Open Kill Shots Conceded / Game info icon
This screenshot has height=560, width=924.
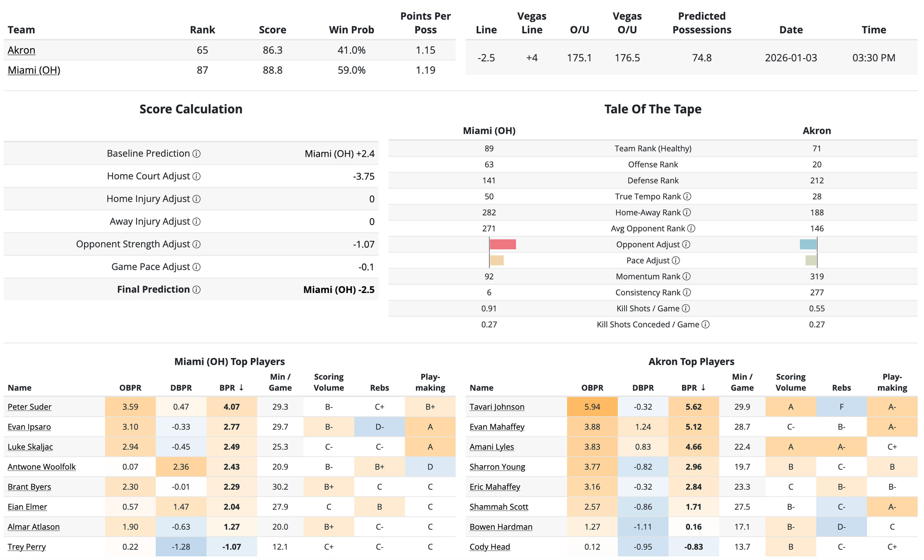tap(706, 325)
